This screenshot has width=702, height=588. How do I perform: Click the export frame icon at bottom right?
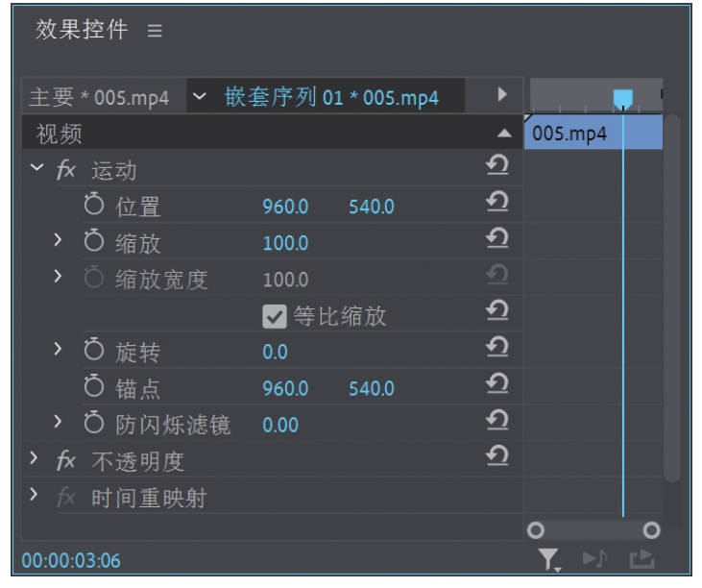click(642, 558)
